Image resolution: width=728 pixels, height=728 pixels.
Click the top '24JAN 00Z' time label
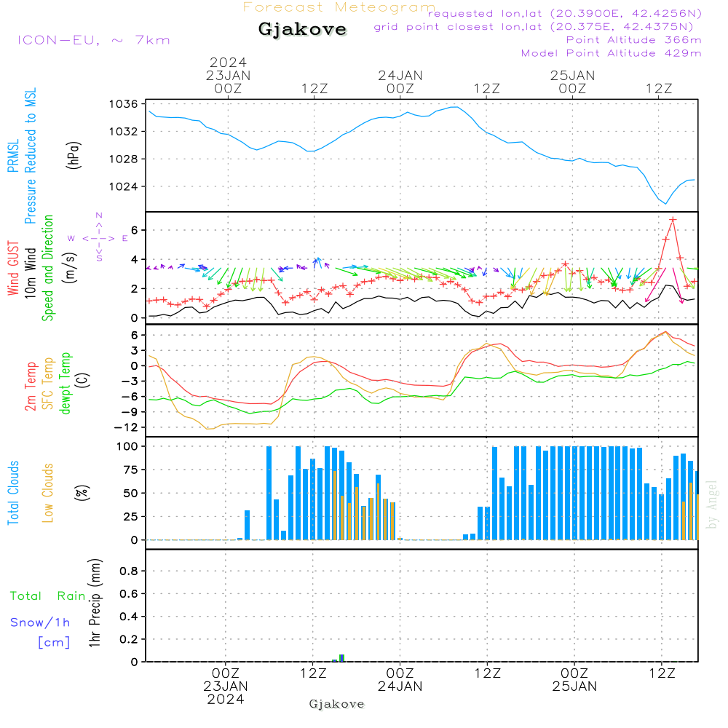click(400, 82)
